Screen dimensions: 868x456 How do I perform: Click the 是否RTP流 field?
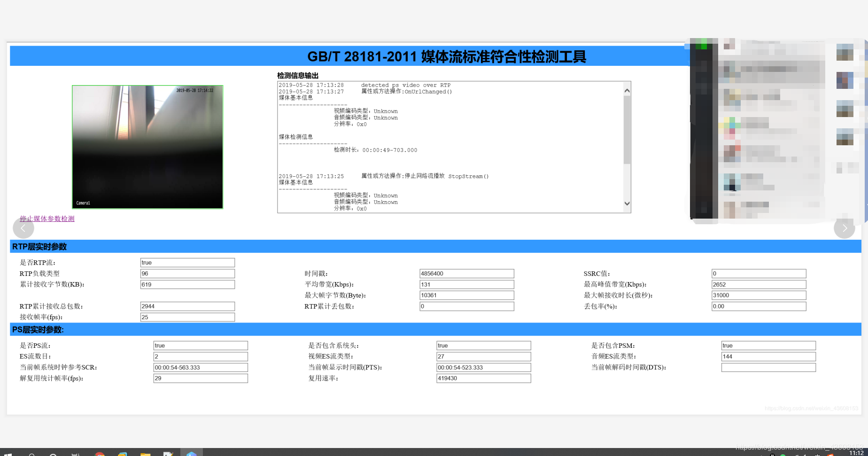187,262
